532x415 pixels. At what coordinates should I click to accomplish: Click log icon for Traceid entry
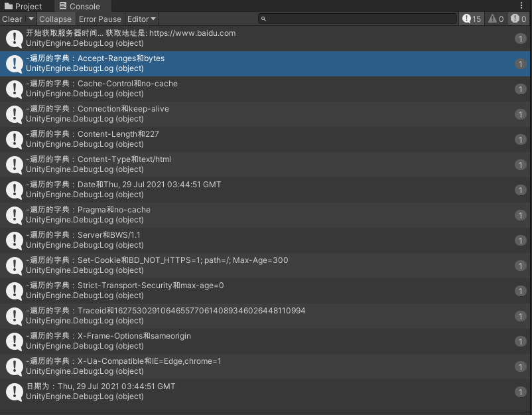click(x=14, y=316)
